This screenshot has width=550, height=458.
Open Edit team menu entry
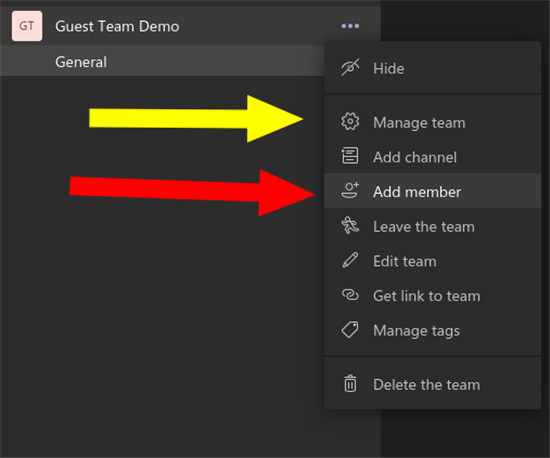click(x=432, y=261)
